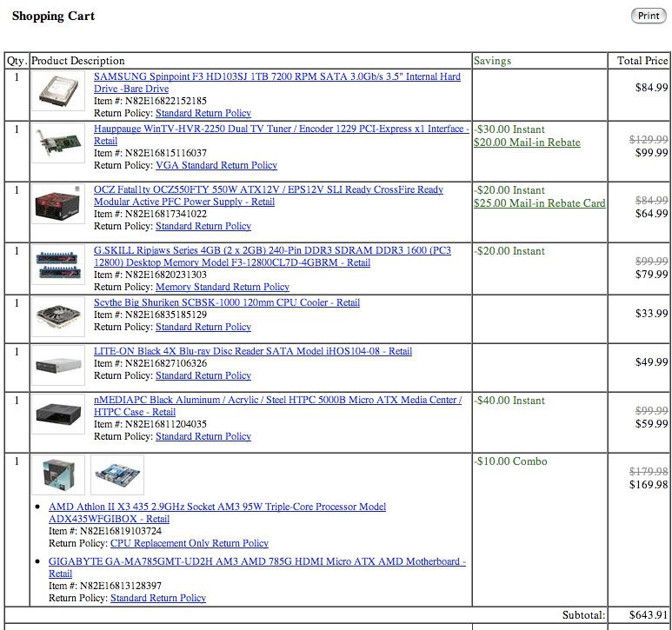Open GIGABYTE motherboard's Standard Return Policy
The height and width of the screenshot is (630, 672).
pos(158,599)
